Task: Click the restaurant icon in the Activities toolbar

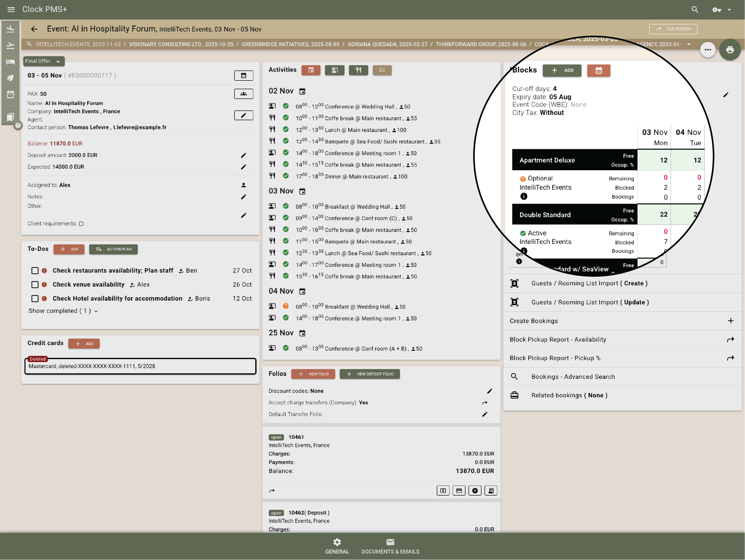Action: (358, 70)
